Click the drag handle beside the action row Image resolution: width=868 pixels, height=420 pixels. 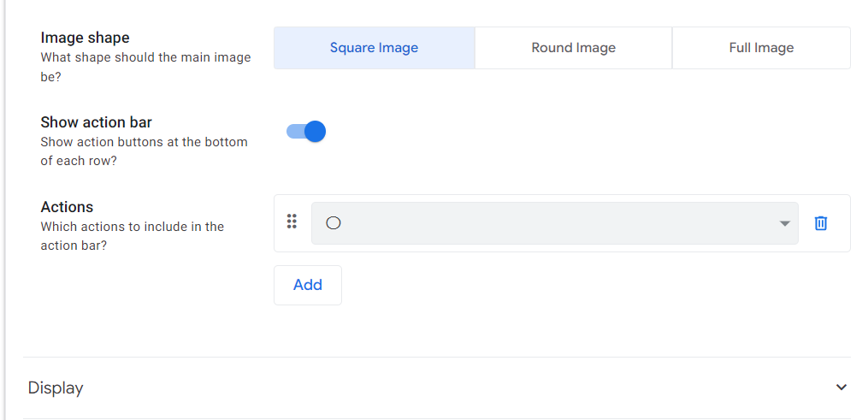292,222
